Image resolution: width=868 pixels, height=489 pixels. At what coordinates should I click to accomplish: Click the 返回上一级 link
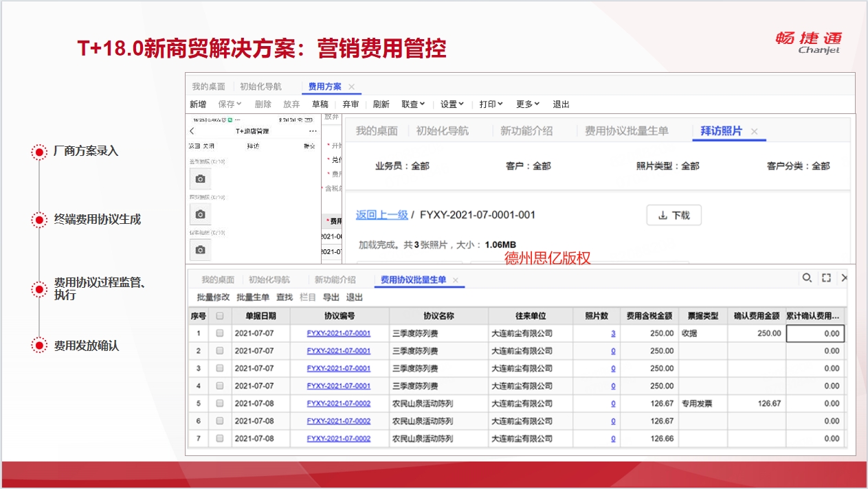point(382,215)
